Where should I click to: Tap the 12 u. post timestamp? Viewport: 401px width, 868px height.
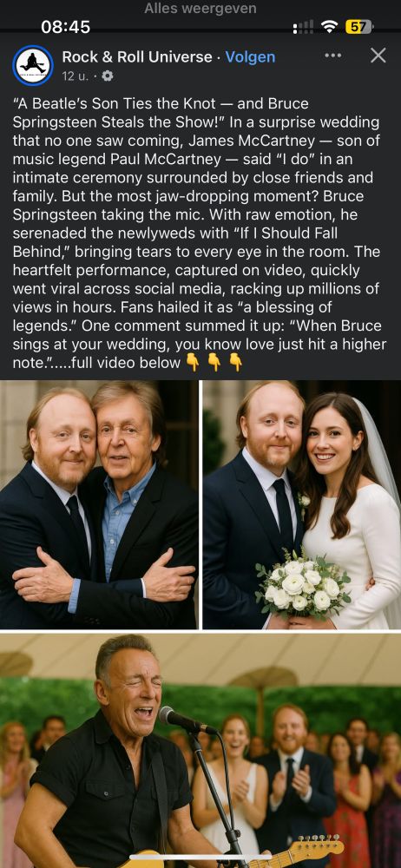pyautogui.click(x=75, y=76)
